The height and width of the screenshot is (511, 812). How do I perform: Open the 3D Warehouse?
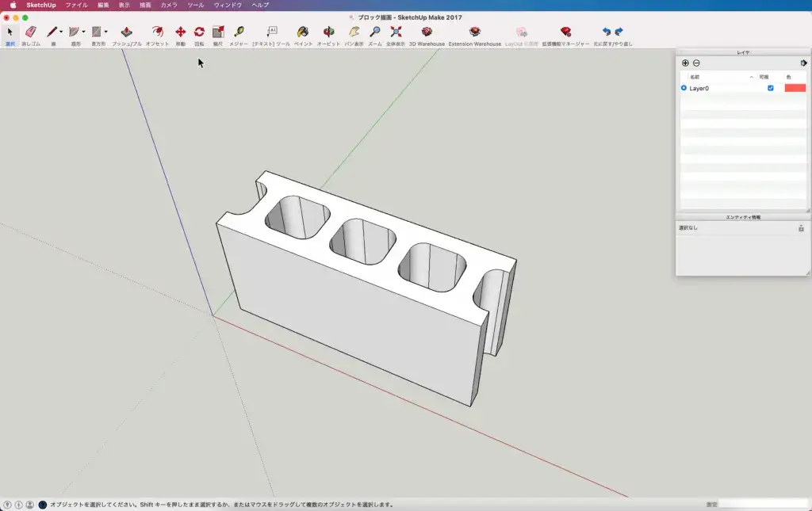click(x=427, y=32)
